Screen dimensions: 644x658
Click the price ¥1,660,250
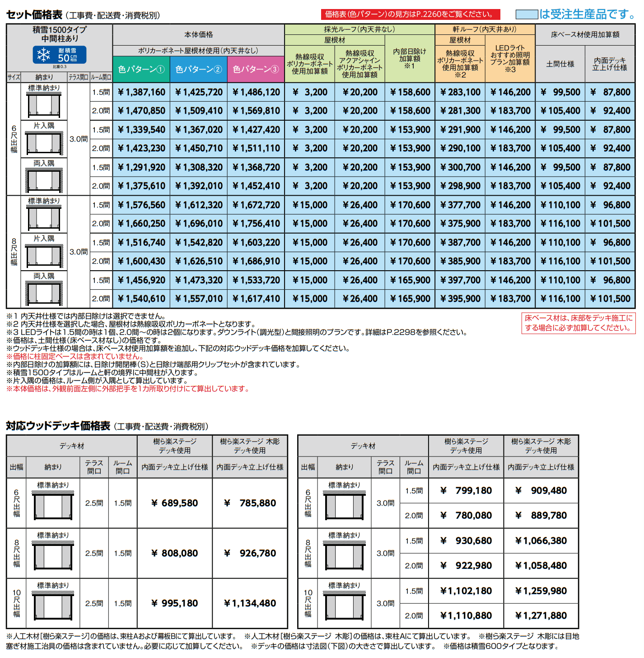tap(141, 223)
